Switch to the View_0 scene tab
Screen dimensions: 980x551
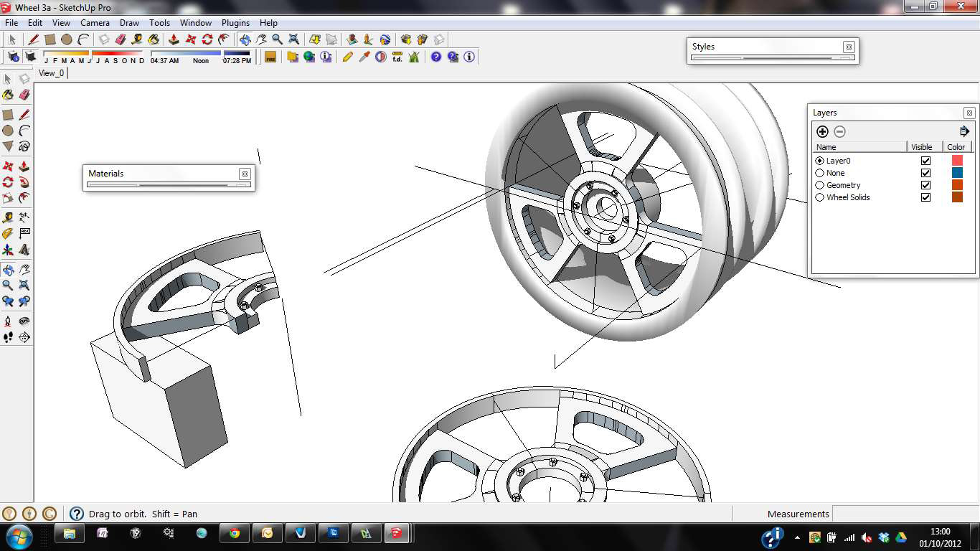[x=51, y=73]
